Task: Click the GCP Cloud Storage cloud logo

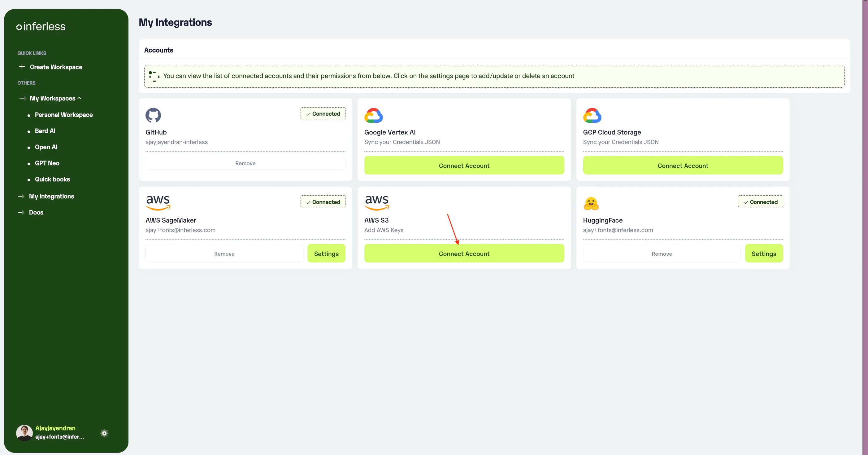Action: (592, 115)
